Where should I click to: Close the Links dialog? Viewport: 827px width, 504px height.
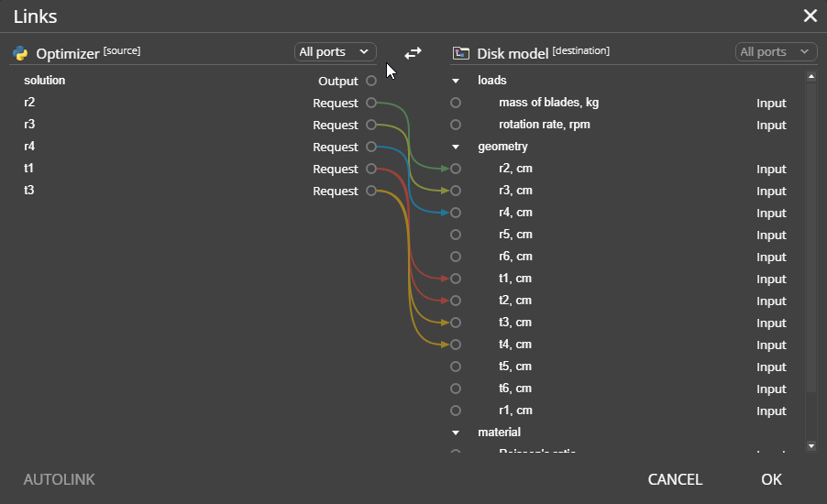coord(810,16)
